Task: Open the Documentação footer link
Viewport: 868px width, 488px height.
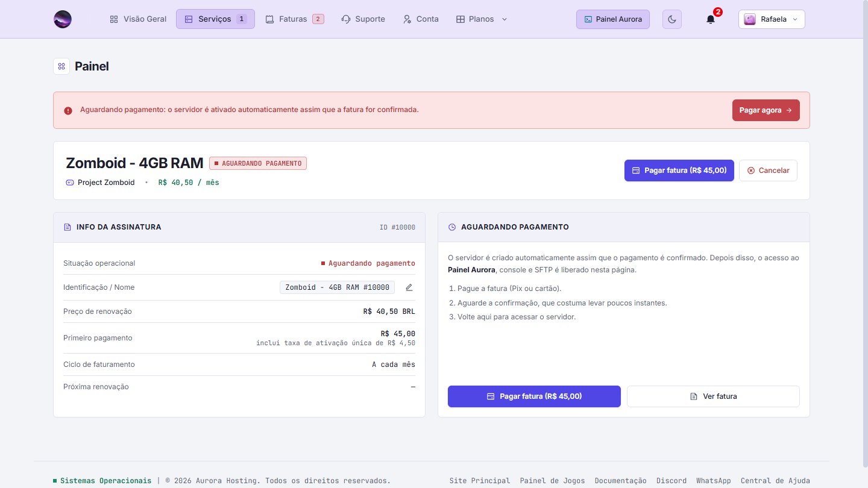Action: click(621, 481)
